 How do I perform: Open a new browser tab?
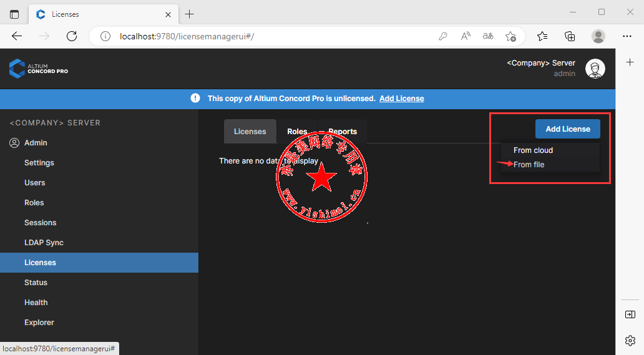[189, 14]
